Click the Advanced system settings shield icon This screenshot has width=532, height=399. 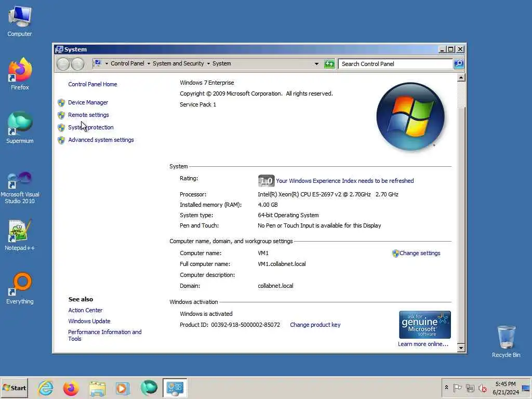61,140
